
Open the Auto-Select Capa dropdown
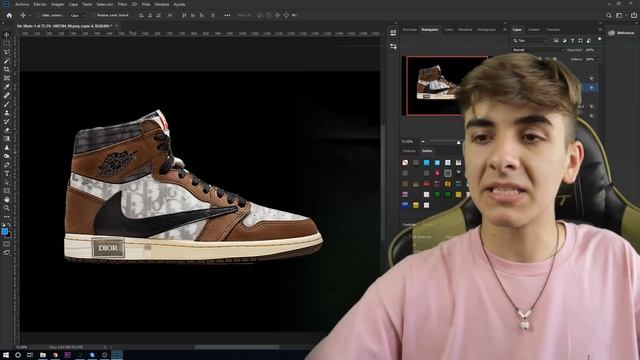[78, 16]
